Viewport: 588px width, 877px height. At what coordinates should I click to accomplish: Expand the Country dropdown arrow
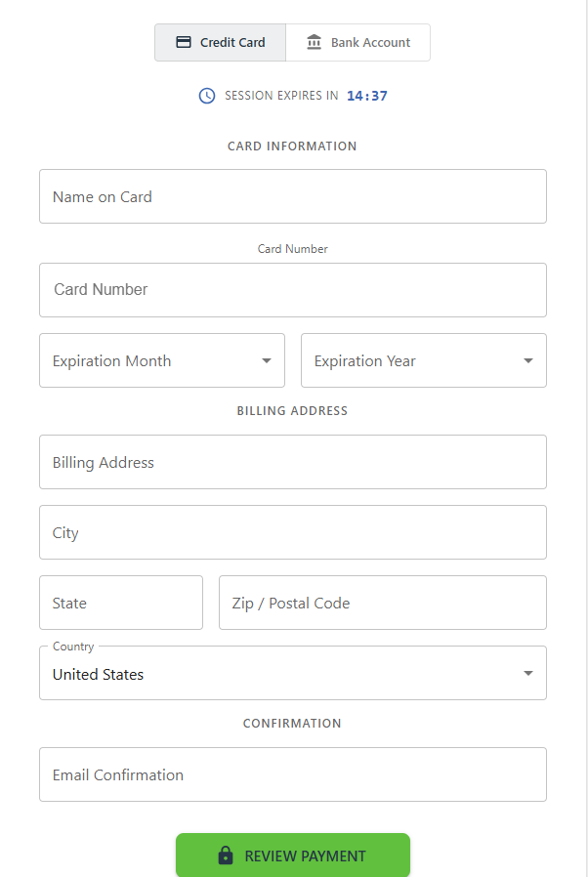tap(528, 674)
